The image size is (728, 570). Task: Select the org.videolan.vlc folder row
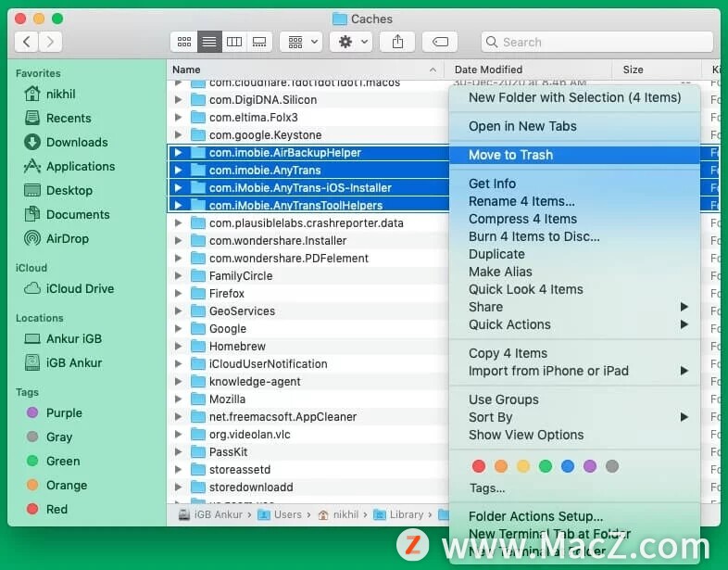click(308, 435)
